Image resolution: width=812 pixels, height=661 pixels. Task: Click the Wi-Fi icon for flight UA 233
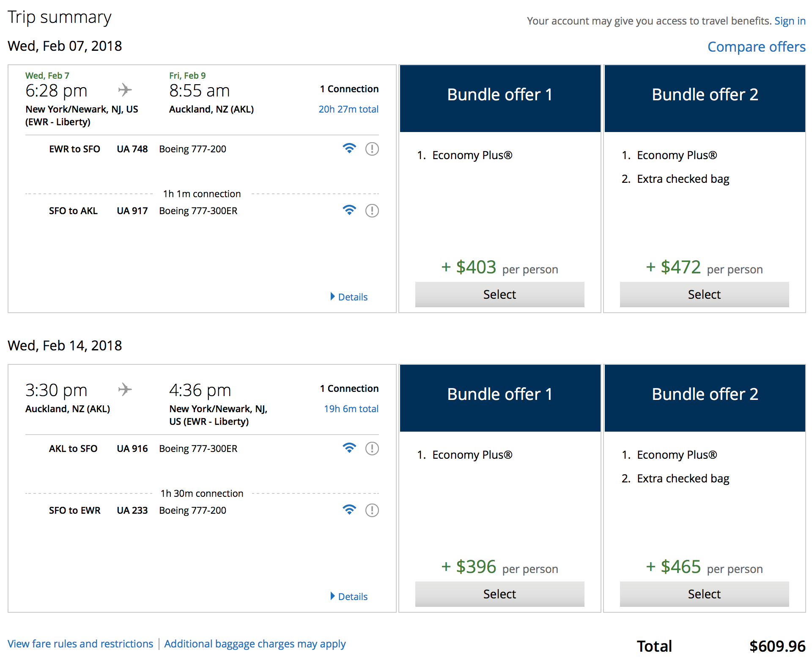[x=349, y=510]
